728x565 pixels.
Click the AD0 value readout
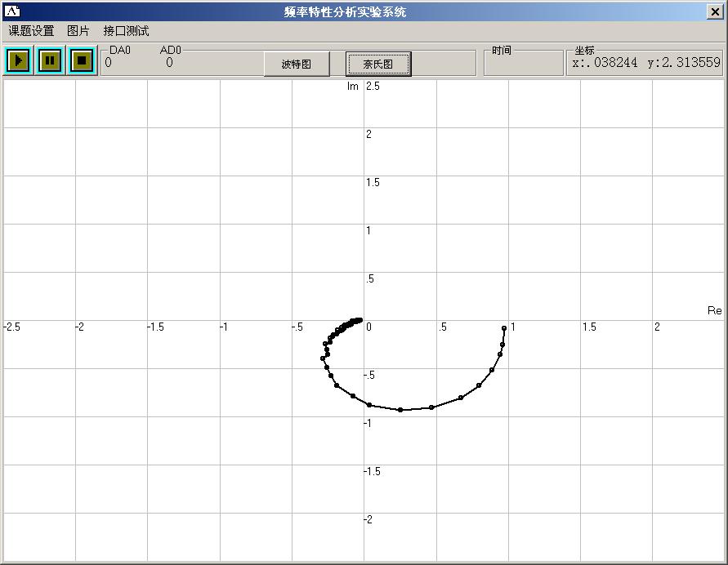coord(169,63)
